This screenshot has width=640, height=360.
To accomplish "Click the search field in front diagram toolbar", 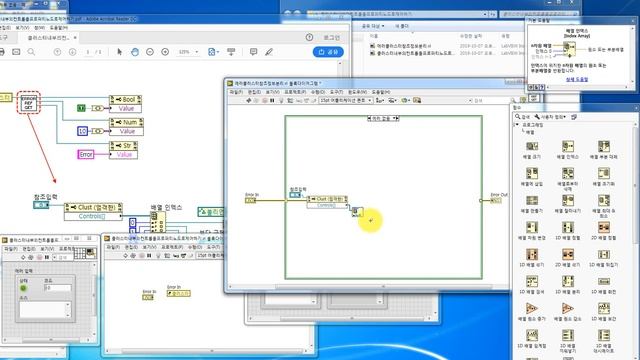I will tap(492, 100).
